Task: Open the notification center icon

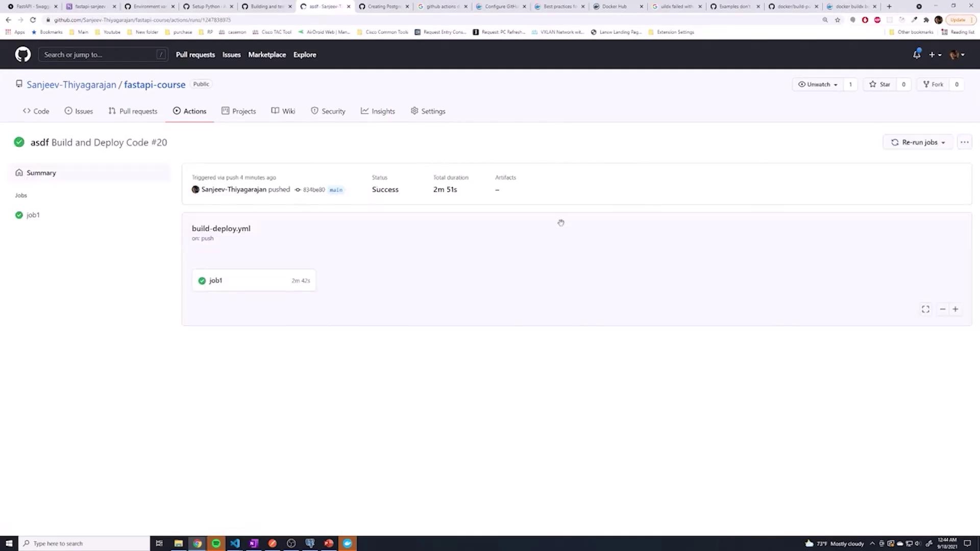Action: [x=967, y=543]
